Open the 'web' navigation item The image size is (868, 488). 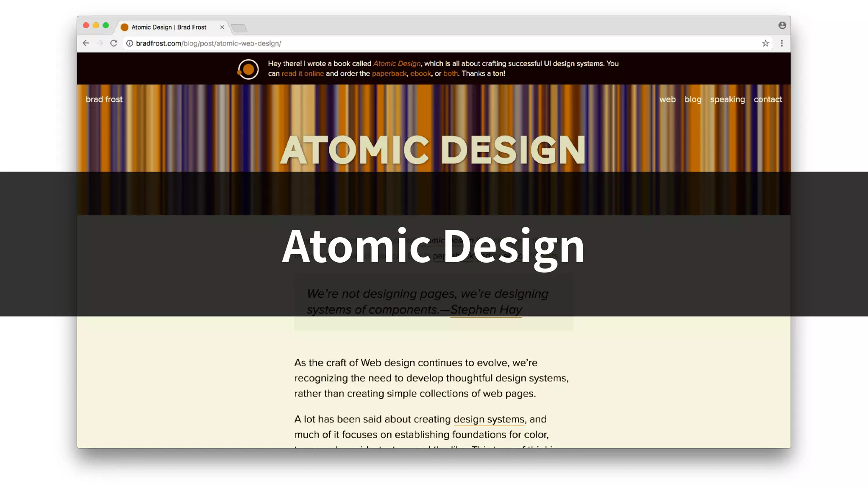668,100
